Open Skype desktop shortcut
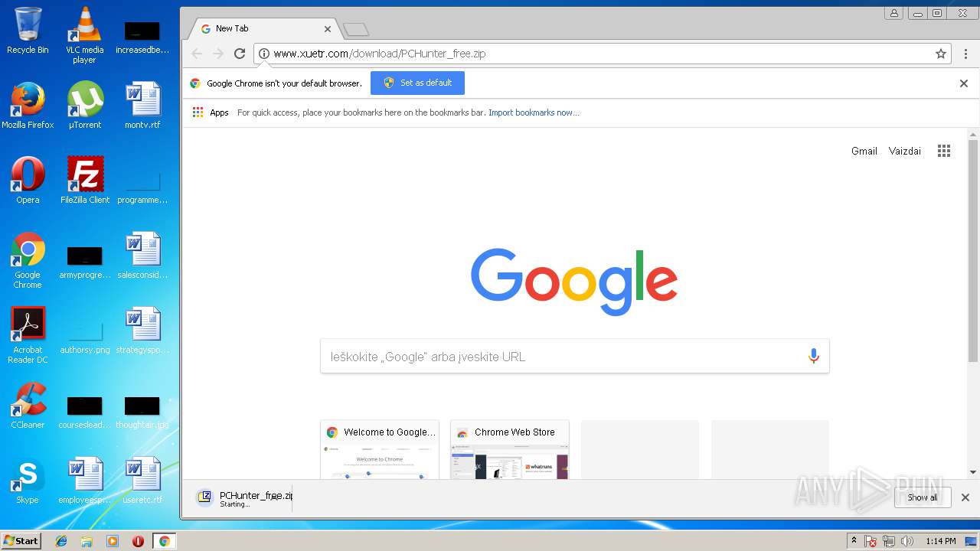980x551 pixels. [x=28, y=481]
